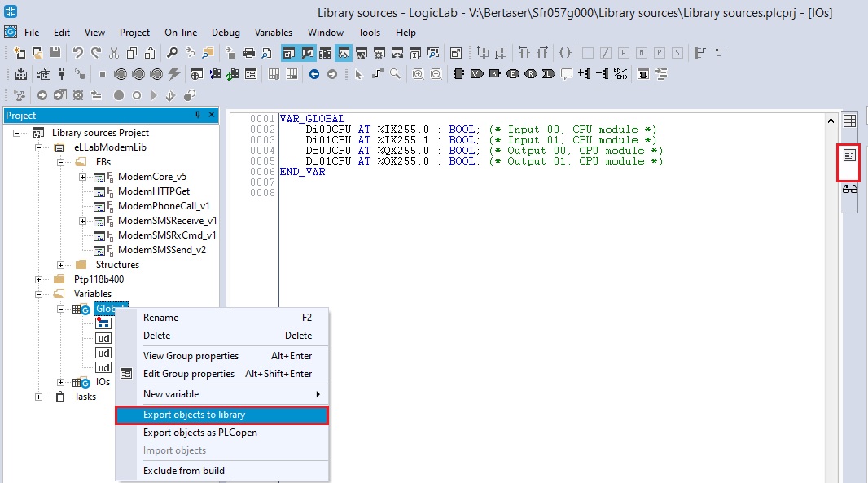Toggle the Watch window glasses button
The height and width of the screenshot is (483, 868).
tap(344, 53)
